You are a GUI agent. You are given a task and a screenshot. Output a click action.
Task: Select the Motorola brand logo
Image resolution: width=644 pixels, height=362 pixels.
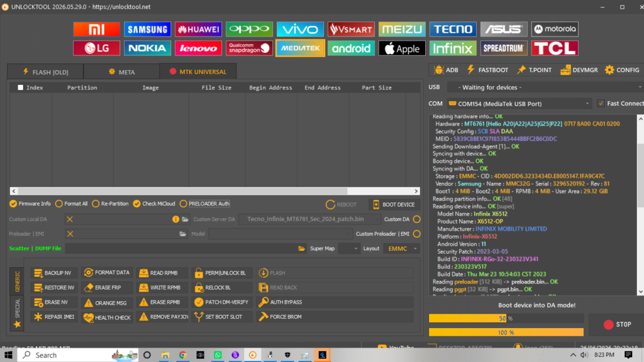[555, 29]
